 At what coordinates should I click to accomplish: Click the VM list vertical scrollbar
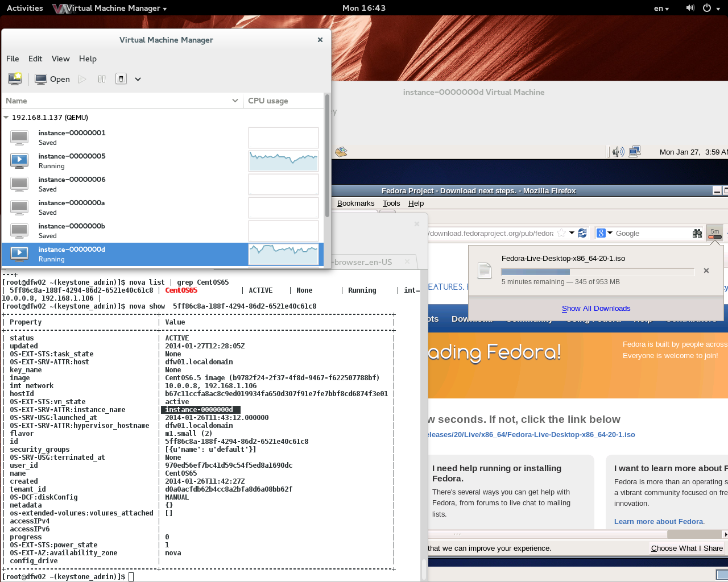327,155
